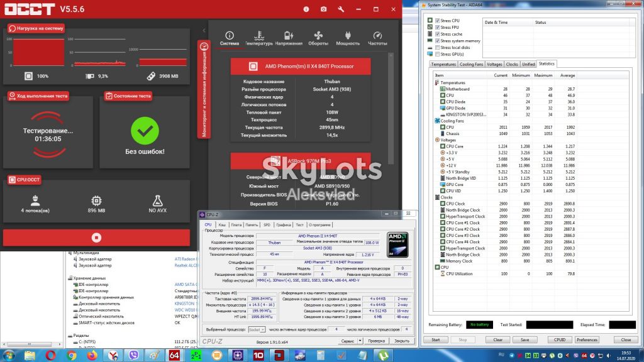Switch to SPD tab in CPU-Z
This screenshot has width=644, height=362.
[x=267, y=225]
